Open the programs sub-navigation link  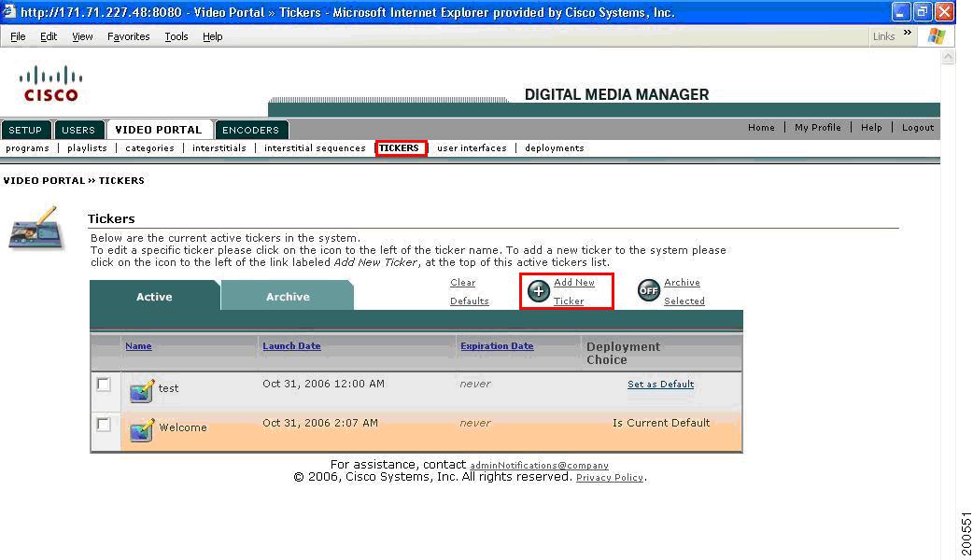[27, 148]
